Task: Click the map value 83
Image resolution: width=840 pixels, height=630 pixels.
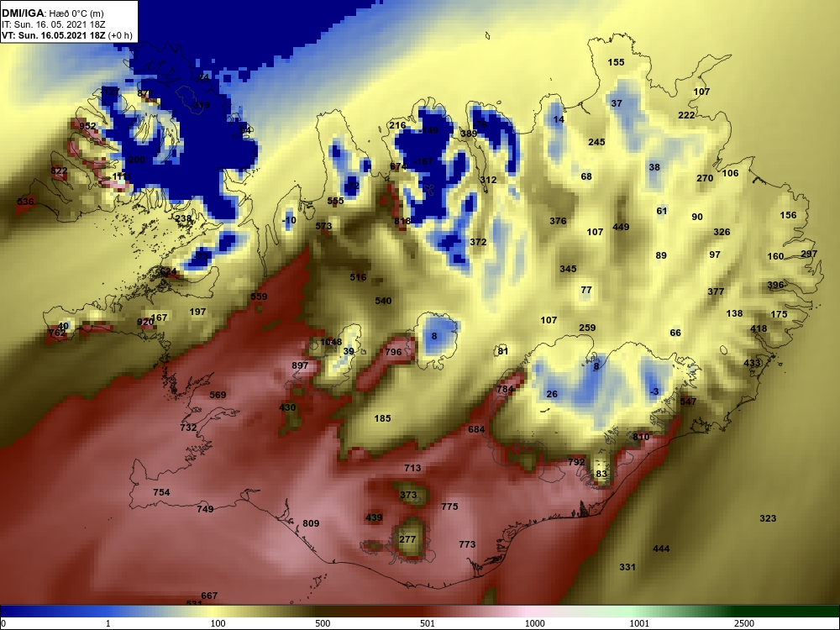Action: [x=601, y=474]
